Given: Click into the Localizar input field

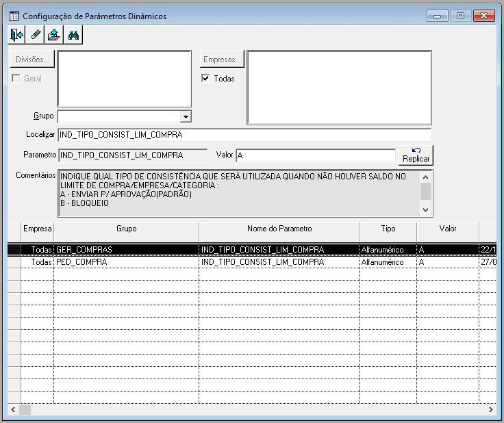Looking at the screenshot, I should pyautogui.click(x=244, y=135).
